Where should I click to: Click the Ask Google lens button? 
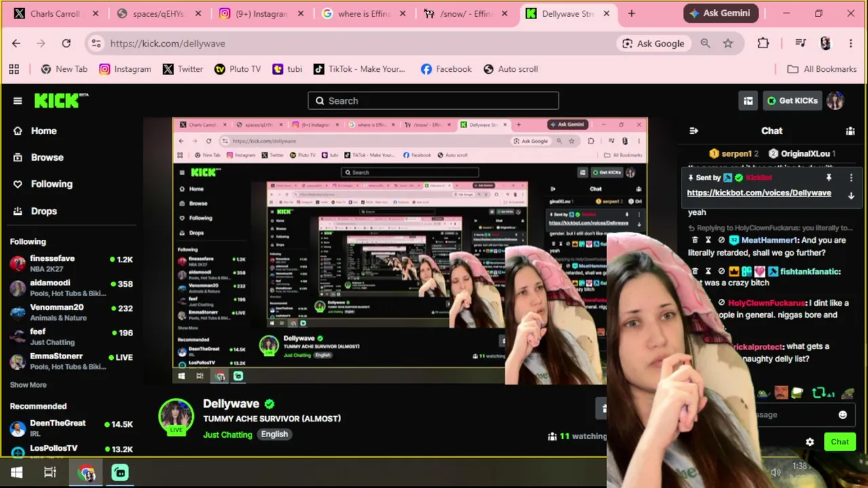[x=654, y=43]
